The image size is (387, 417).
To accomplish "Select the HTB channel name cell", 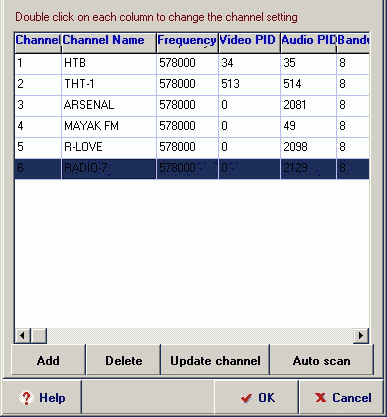I will (x=109, y=63).
